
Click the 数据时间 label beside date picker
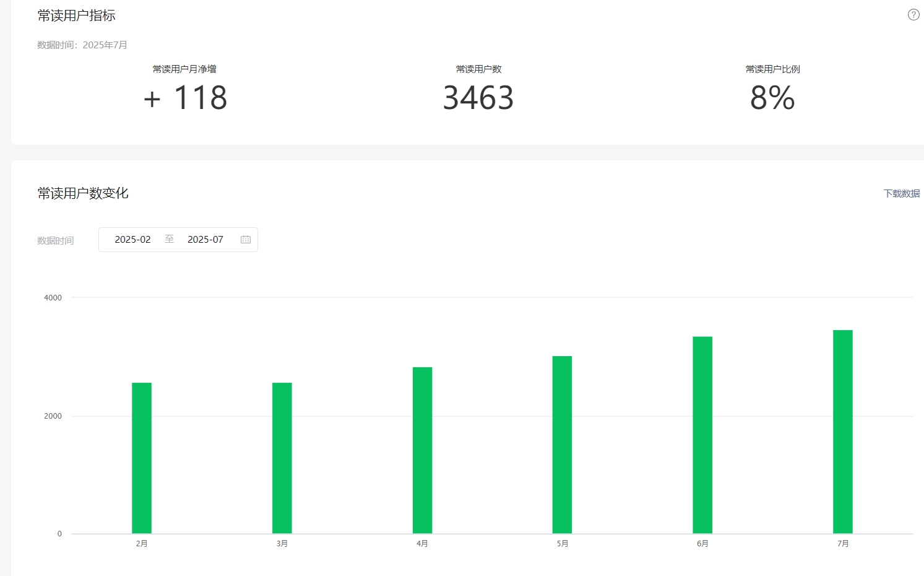[56, 241]
